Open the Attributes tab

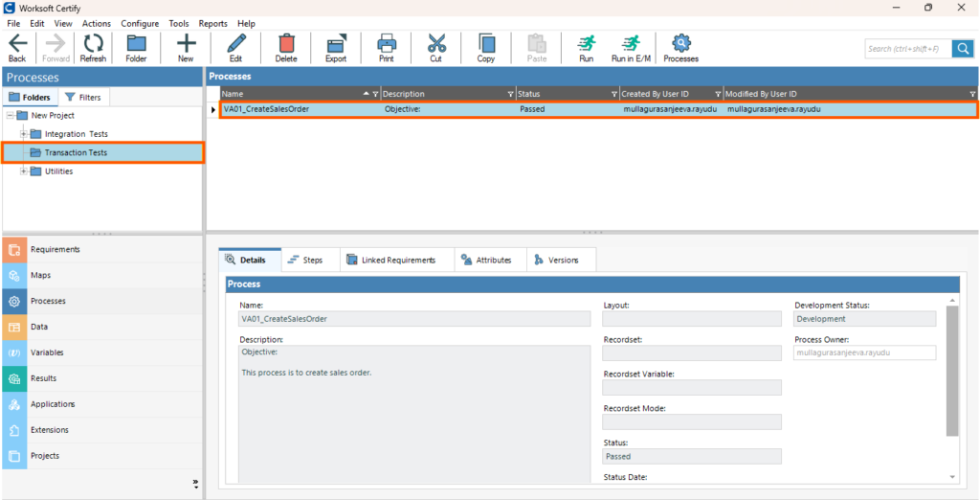[x=491, y=261]
